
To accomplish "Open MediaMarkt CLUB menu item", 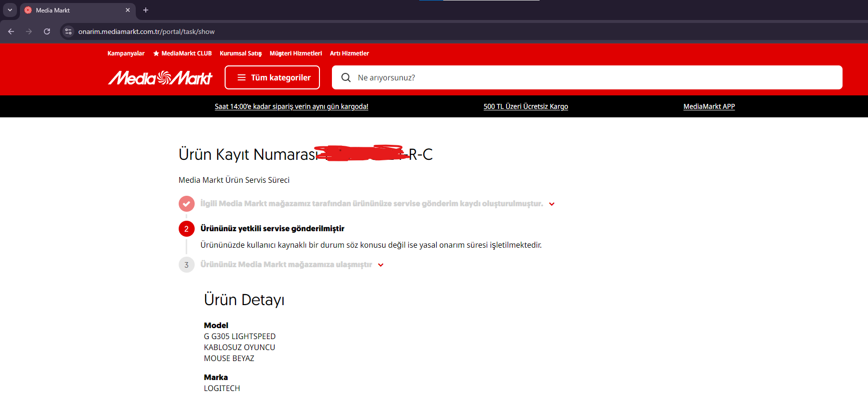I will pyautogui.click(x=183, y=53).
